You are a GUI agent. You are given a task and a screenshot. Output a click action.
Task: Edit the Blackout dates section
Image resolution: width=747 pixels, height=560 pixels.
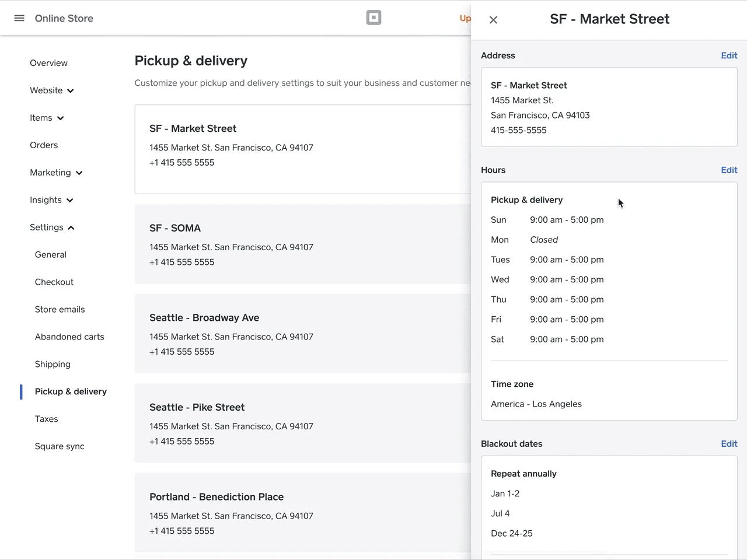tap(729, 443)
